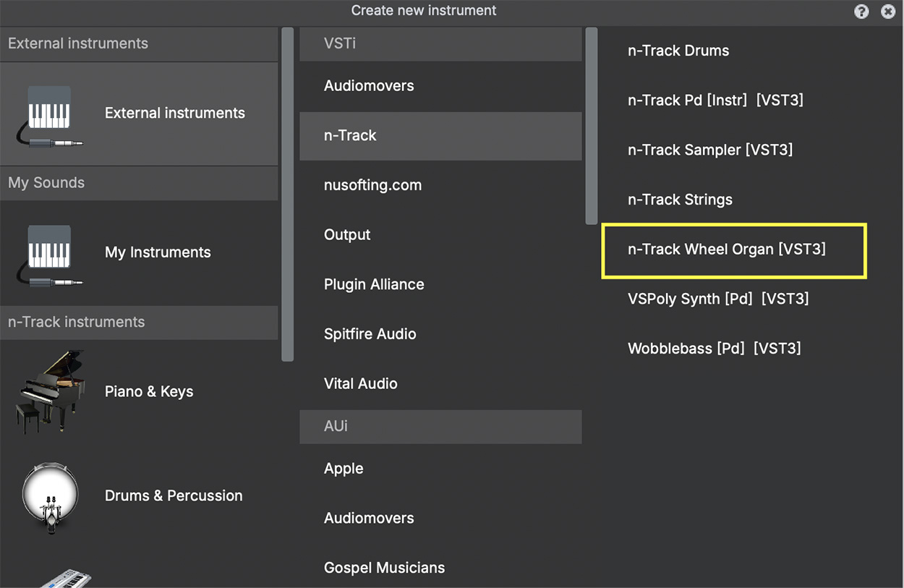
Task: Select n-Track vendor in VSTi list
Action: (x=440, y=135)
